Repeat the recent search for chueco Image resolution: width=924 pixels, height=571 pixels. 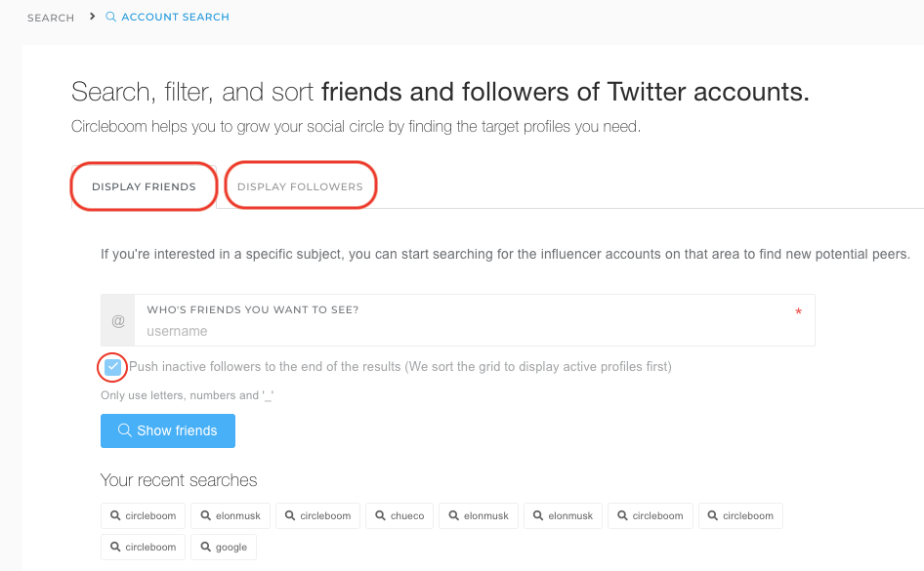coord(399,515)
